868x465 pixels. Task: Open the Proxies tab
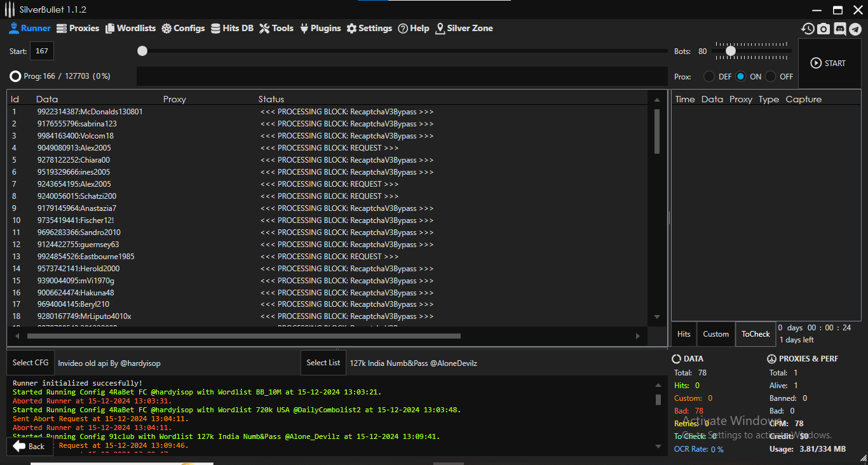coord(78,29)
